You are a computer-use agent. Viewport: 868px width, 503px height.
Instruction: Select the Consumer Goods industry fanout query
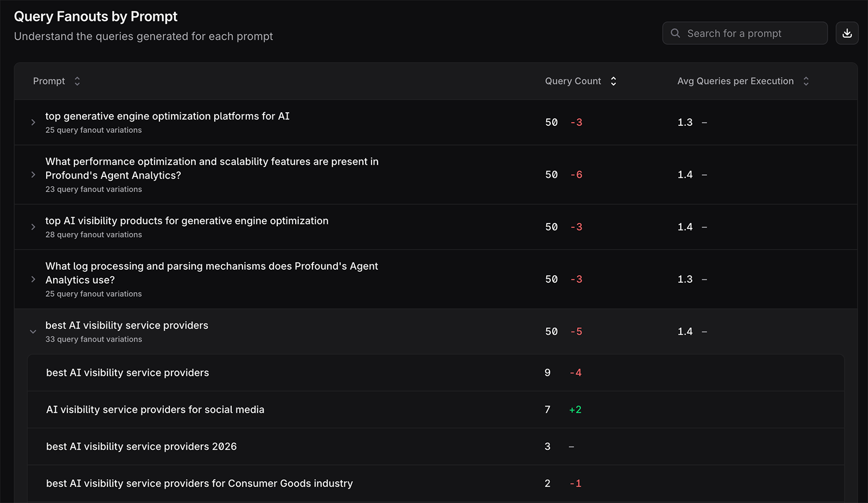(x=199, y=483)
